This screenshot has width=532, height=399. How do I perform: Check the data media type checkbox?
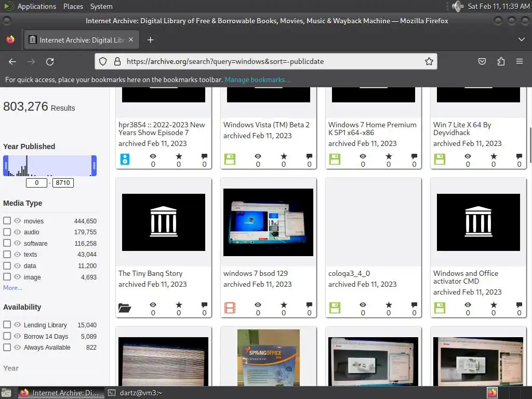(x=7, y=265)
